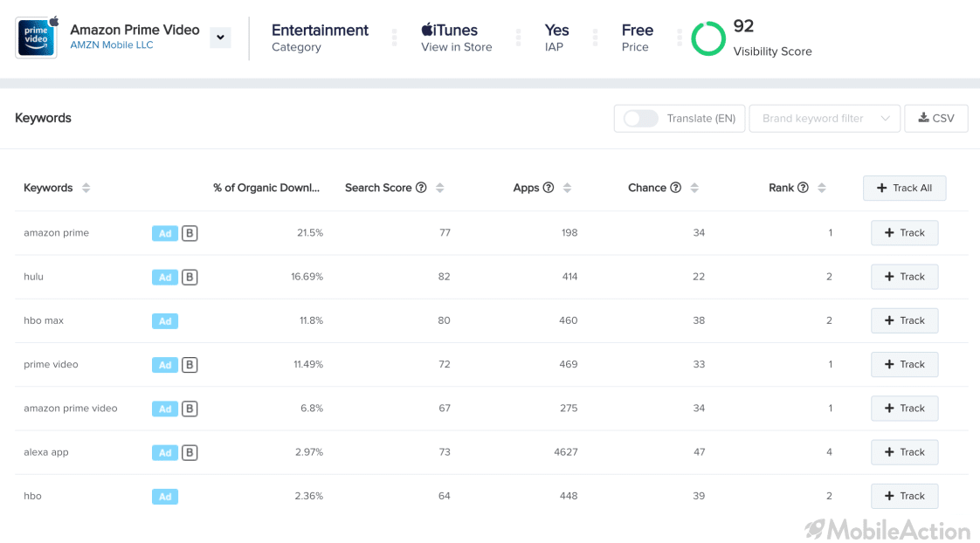
Task: Click the Search Score column header label
Action: point(378,188)
